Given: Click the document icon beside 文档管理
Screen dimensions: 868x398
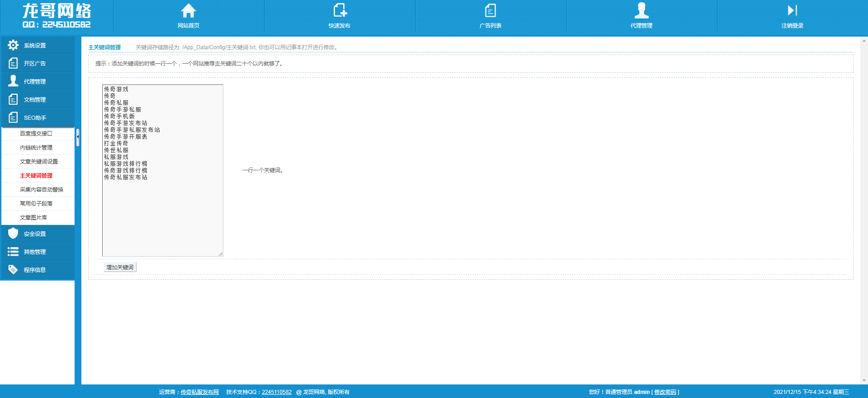Looking at the screenshot, I should 13,99.
